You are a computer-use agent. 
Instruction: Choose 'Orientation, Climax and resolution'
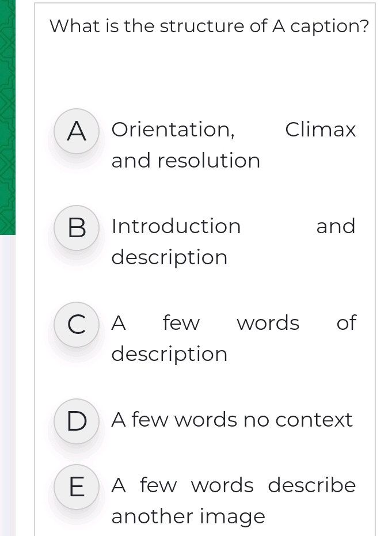[x=234, y=145]
